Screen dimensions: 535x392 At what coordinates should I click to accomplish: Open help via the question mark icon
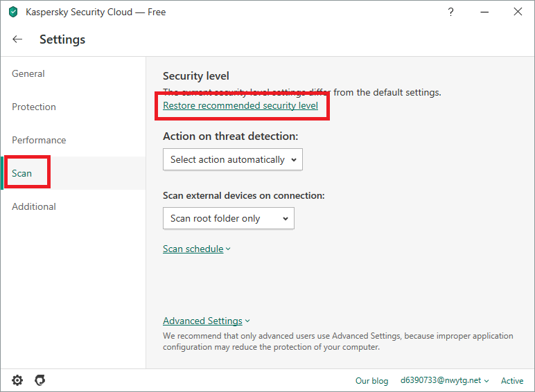coord(451,12)
